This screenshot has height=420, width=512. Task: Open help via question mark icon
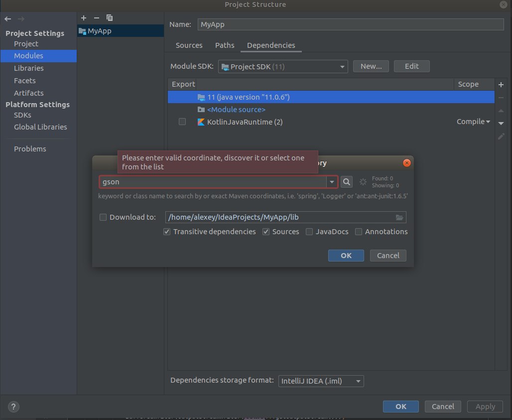point(13,407)
